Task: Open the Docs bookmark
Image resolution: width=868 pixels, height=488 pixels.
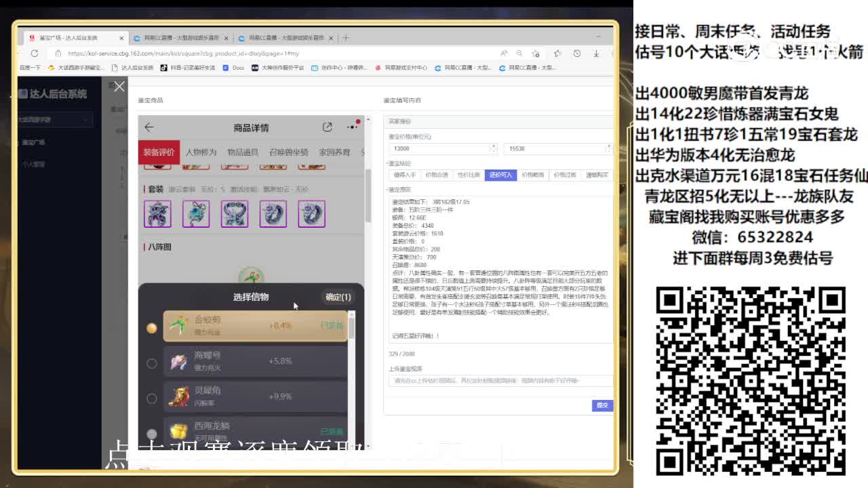Action: [233, 68]
